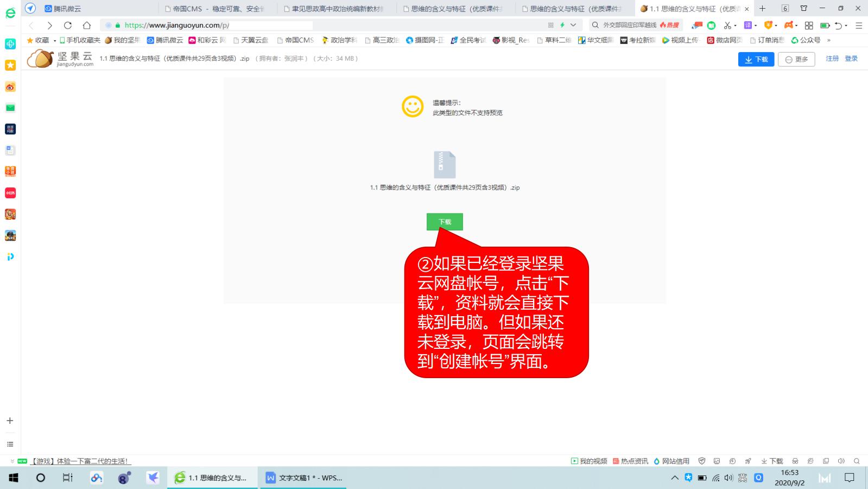Add sidebar app with plus icon
This screenshot has width=868, height=489.
(x=10, y=421)
